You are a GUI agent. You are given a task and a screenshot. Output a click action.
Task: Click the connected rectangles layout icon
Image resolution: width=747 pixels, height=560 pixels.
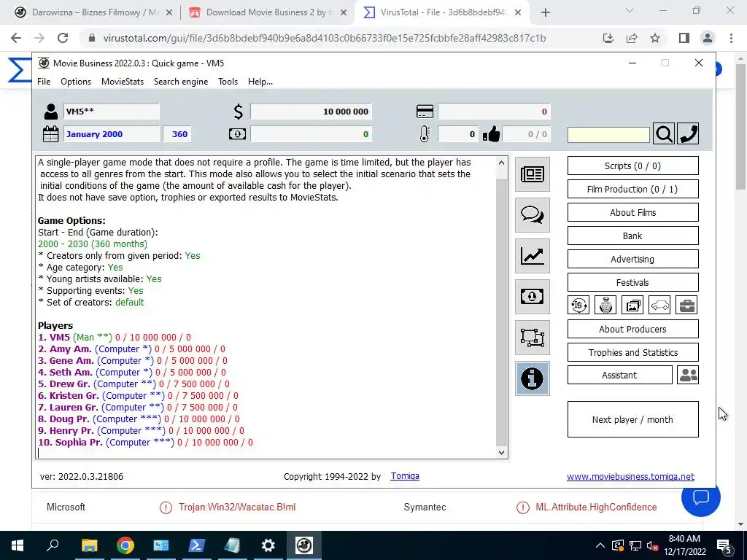click(x=532, y=338)
